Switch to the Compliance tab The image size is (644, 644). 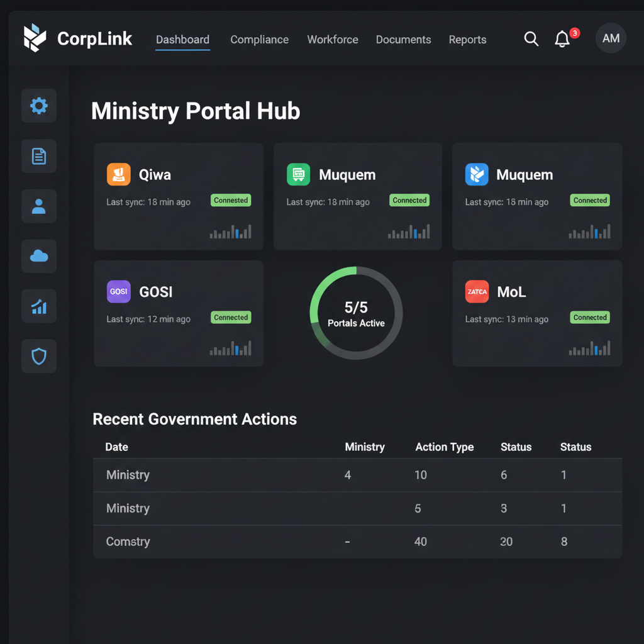pos(260,40)
